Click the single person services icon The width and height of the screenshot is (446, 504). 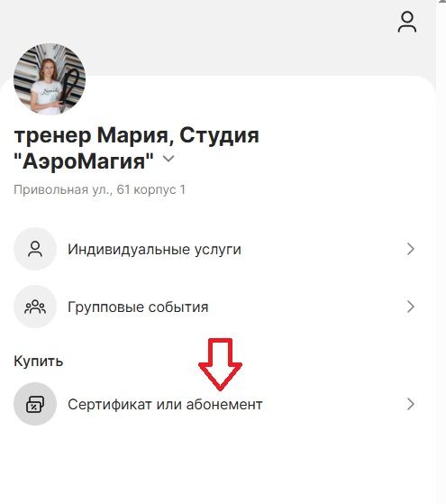35,249
